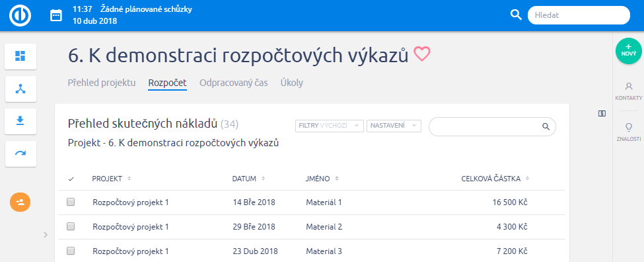Click the orange add-user icon
644x262 pixels.
tap(20, 202)
